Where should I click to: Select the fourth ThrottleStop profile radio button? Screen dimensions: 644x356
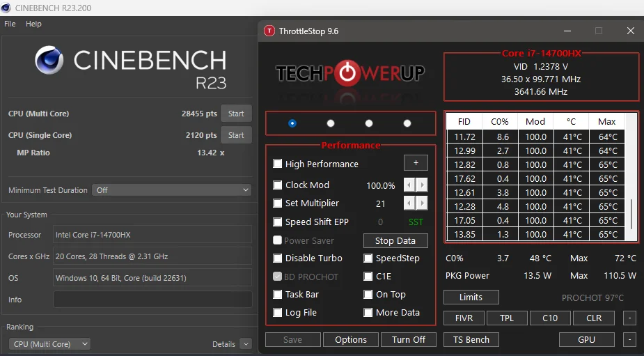click(x=407, y=123)
